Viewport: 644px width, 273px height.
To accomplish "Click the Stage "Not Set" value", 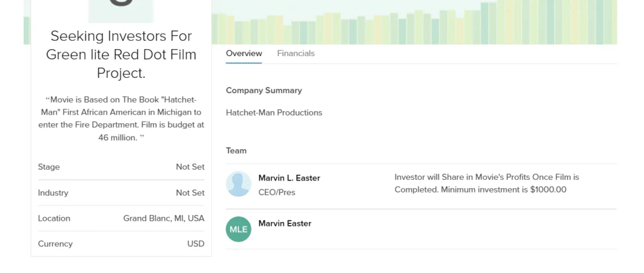I will (190, 167).
